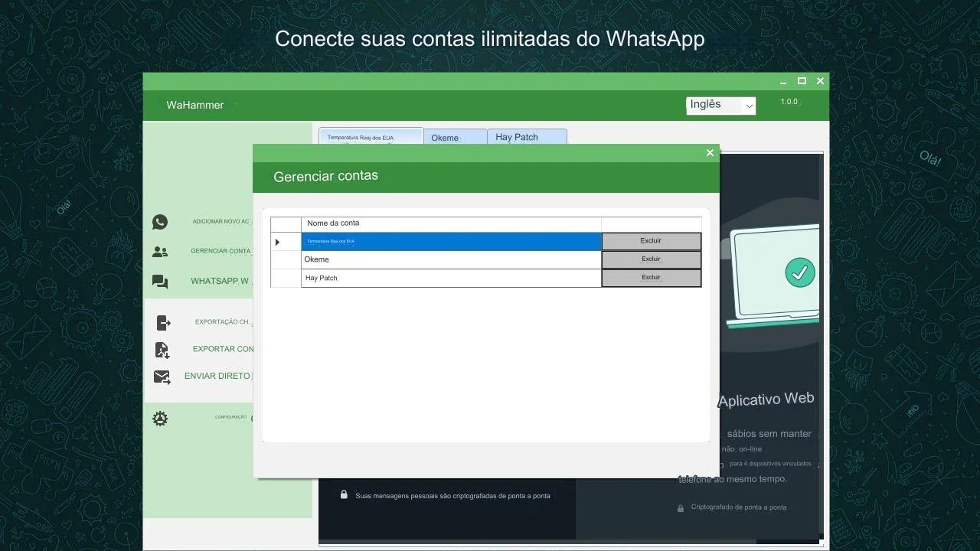Click Suas mensagens pessoais encryption notice
The width and height of the screenshot is (980, 551).
tap(452, 496)
